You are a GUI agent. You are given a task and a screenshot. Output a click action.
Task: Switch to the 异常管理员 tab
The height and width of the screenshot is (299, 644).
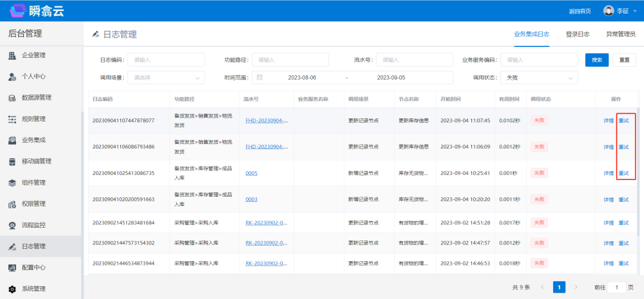click(620, 34)
